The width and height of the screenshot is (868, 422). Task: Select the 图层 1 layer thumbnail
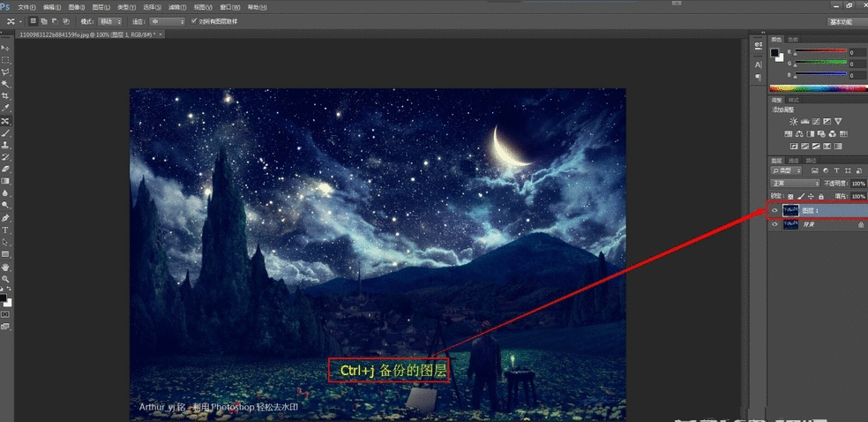(790, 211)
